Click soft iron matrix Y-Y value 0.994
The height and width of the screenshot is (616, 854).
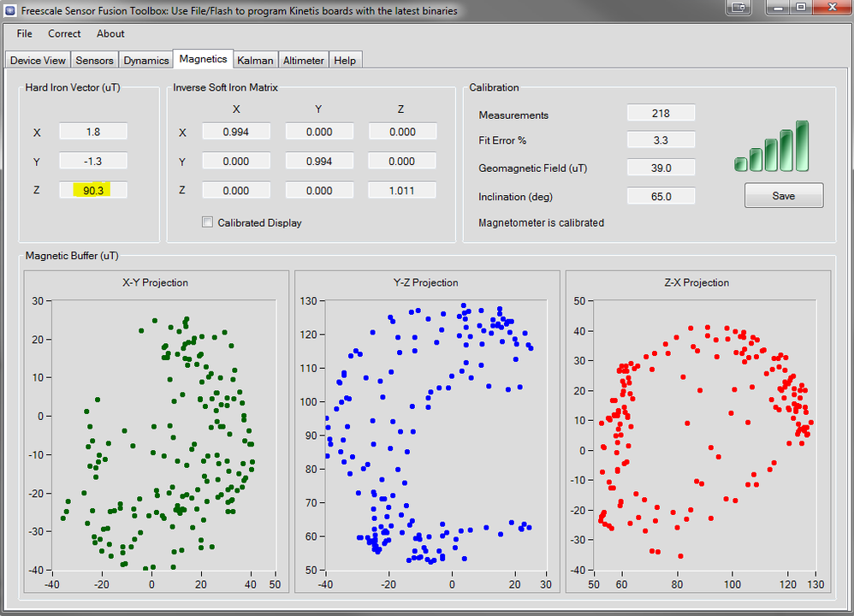pos(319,161)
